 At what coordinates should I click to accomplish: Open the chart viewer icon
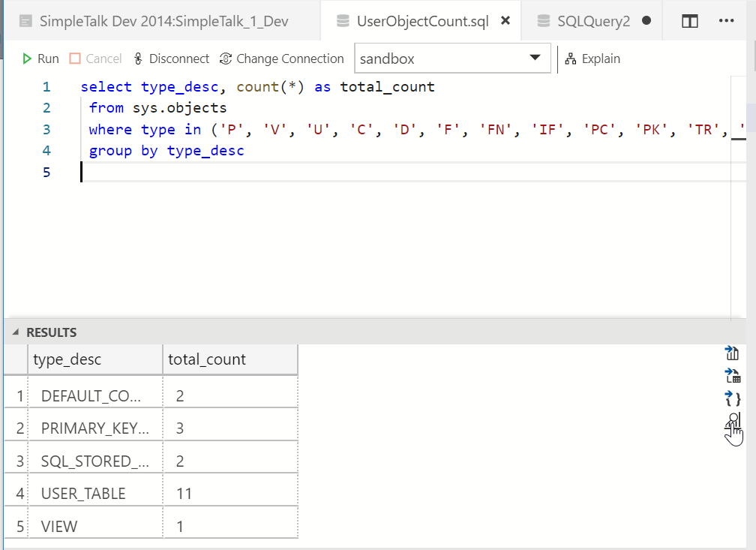click(733, 421)
